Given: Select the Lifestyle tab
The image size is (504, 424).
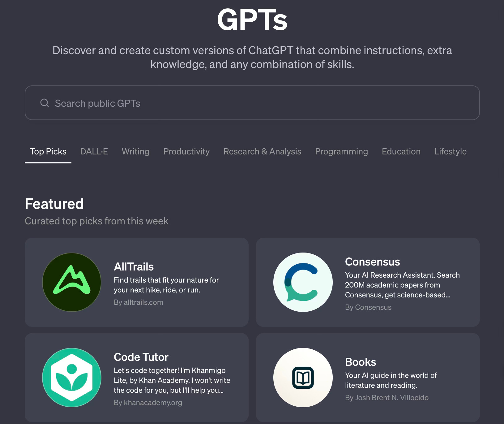Looking at the screenshot, I should [x=451, y=151].
